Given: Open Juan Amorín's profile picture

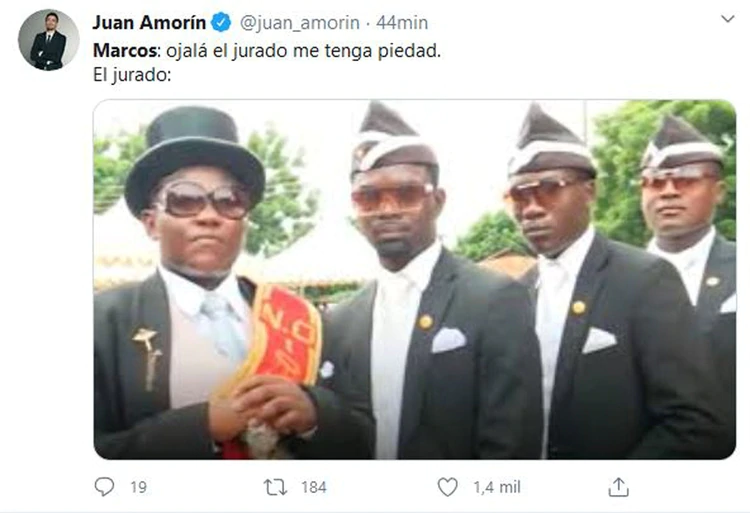Looking at the screenshot, I should click(48, 40).
